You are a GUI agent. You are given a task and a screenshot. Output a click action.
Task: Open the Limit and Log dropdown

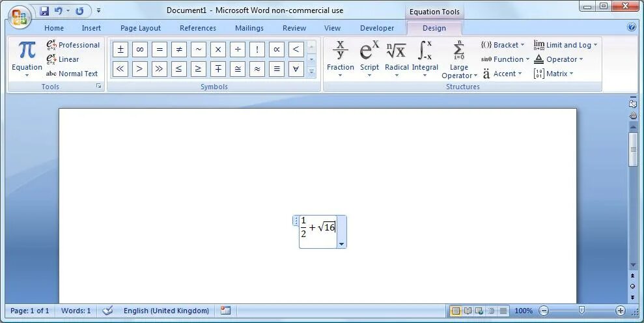point(565,45)
